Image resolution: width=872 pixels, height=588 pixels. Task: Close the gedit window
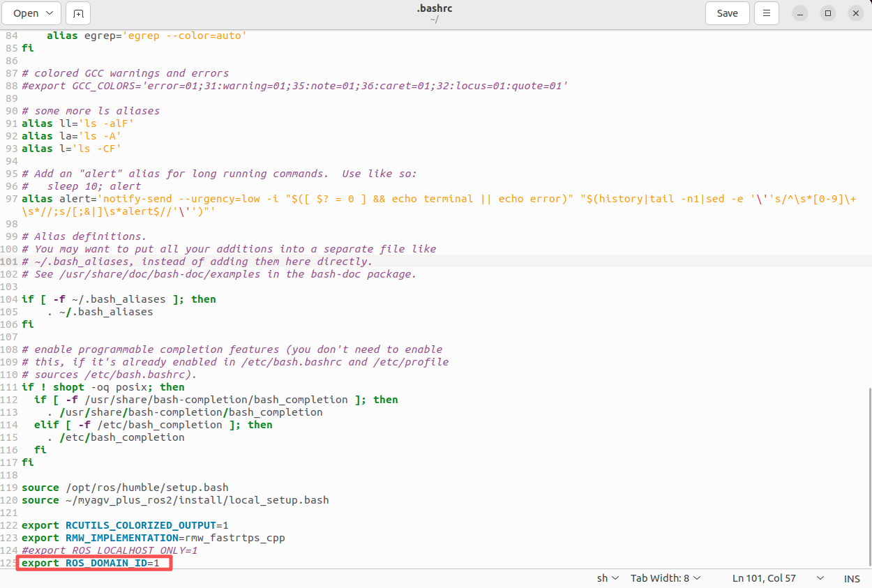coord(855,13)
